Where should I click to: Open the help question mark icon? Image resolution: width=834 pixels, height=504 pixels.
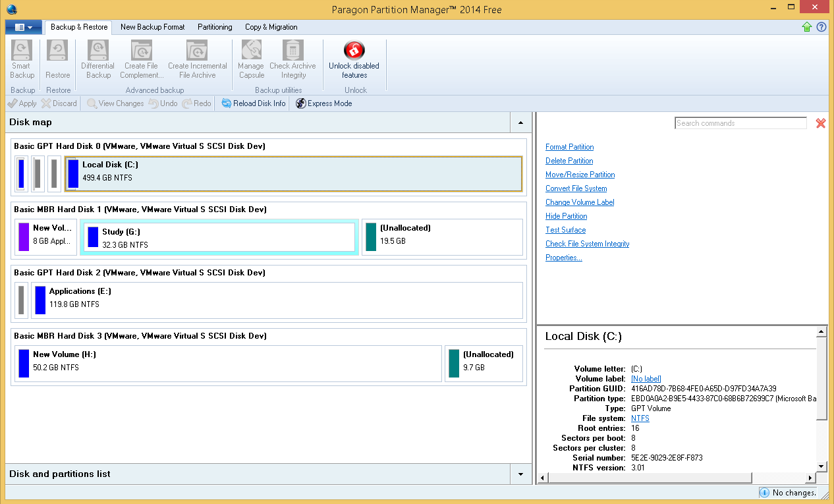click(820, 27)
